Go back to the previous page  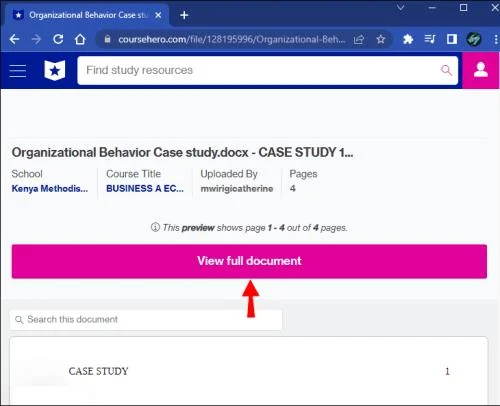pos(15,39)
